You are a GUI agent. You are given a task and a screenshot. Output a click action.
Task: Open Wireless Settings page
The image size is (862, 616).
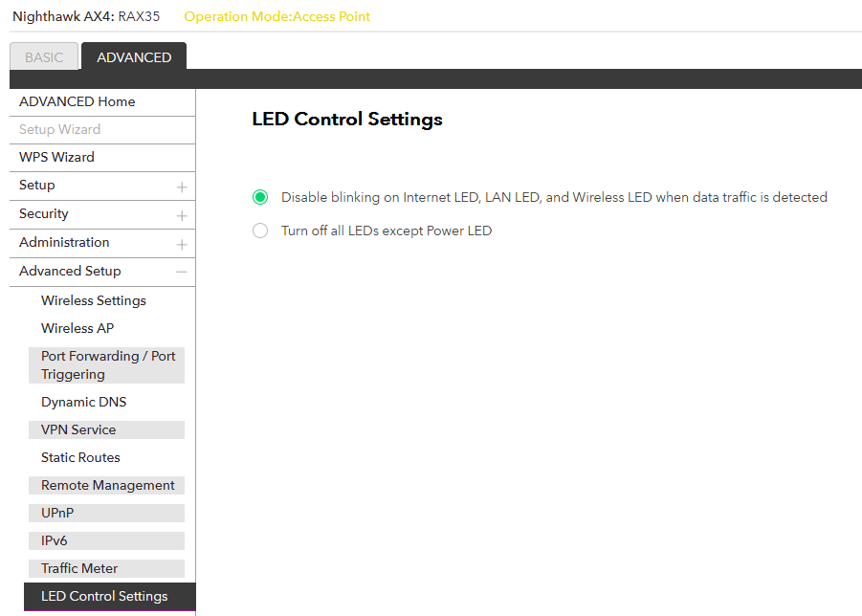[94, 300]
